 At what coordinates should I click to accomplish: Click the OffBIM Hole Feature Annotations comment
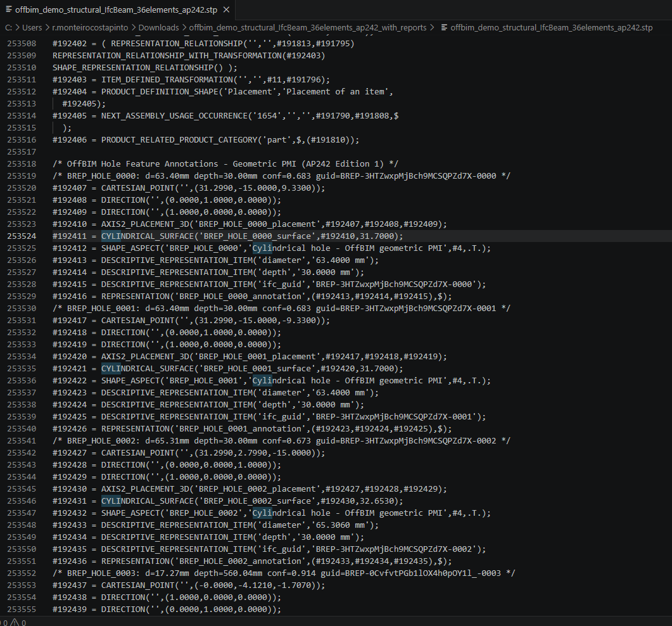(225, 164)
